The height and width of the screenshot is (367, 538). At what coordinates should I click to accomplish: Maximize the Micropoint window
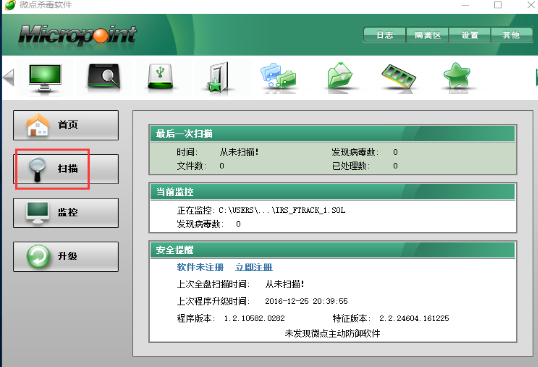(498, 5)
